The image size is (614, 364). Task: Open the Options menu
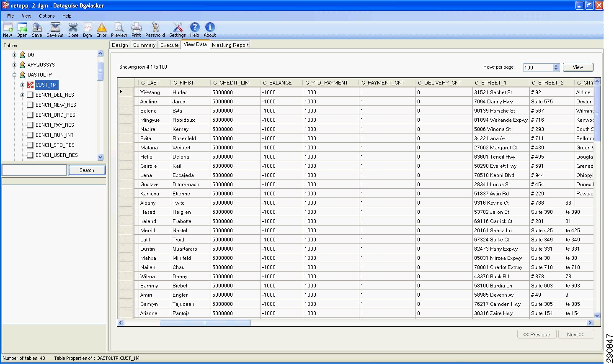coord(47,16)
